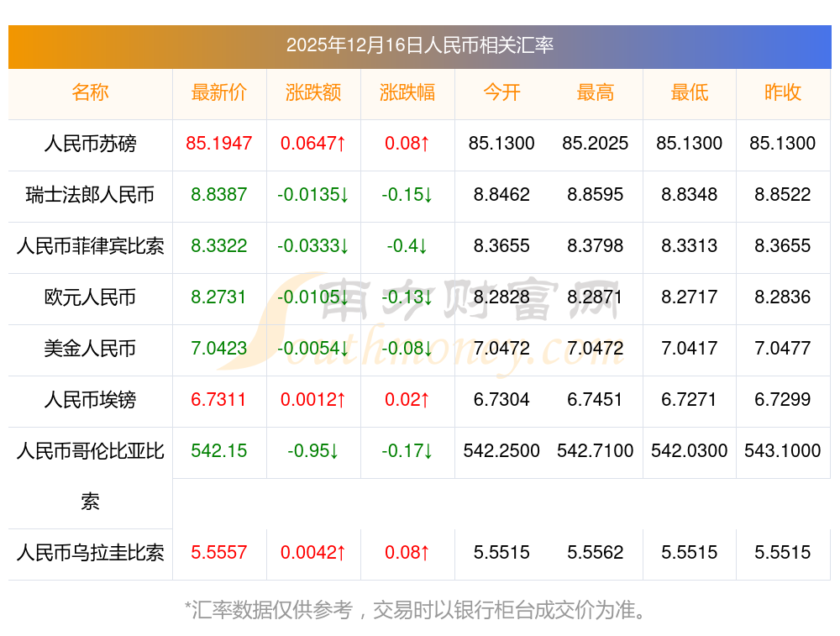
Task: Click the highest value 6.7451
Action: coord(595,399)
